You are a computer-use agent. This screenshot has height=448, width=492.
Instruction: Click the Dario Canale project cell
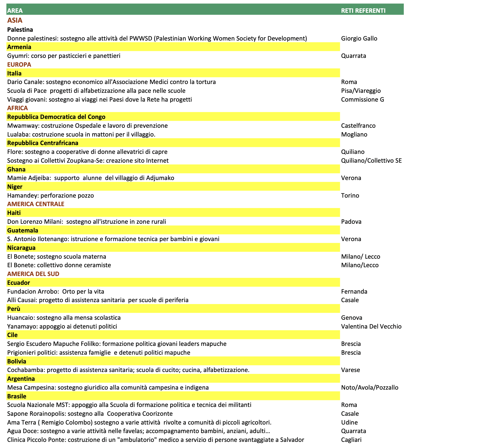pos(111,82)
